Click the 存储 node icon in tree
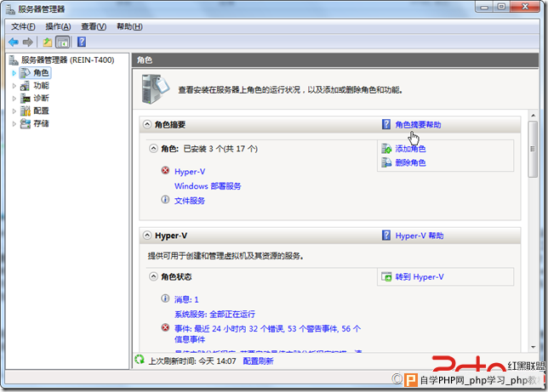The width and height of the screenshot is (548, 392). click(x=26, y=123)
